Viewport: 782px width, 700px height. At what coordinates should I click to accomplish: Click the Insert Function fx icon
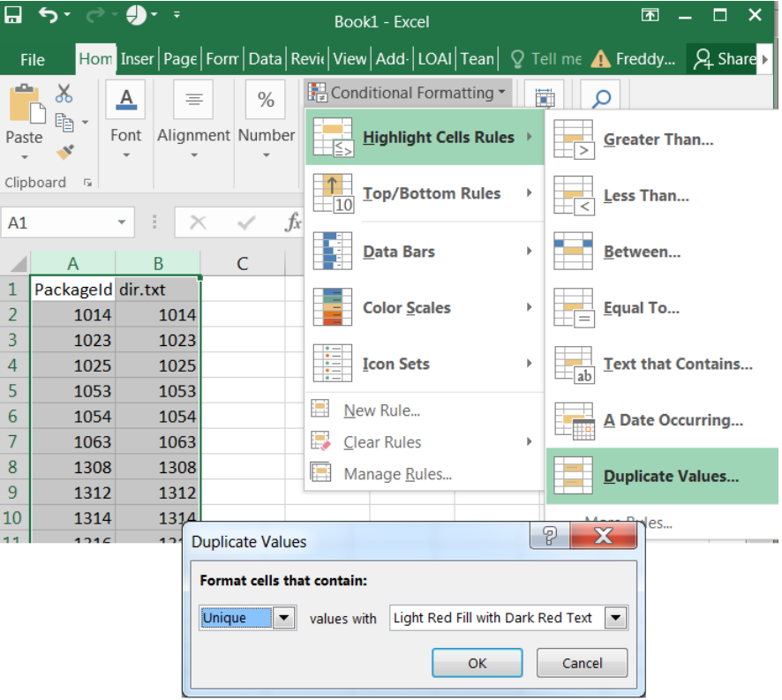pyautogui.click(x=293, y=222)
